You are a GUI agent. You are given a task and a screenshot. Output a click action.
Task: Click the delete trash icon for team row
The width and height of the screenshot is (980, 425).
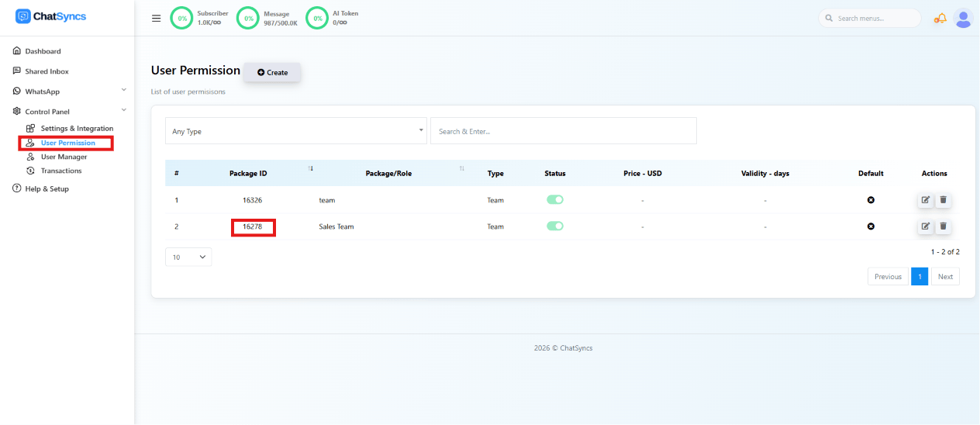[943, 200]
